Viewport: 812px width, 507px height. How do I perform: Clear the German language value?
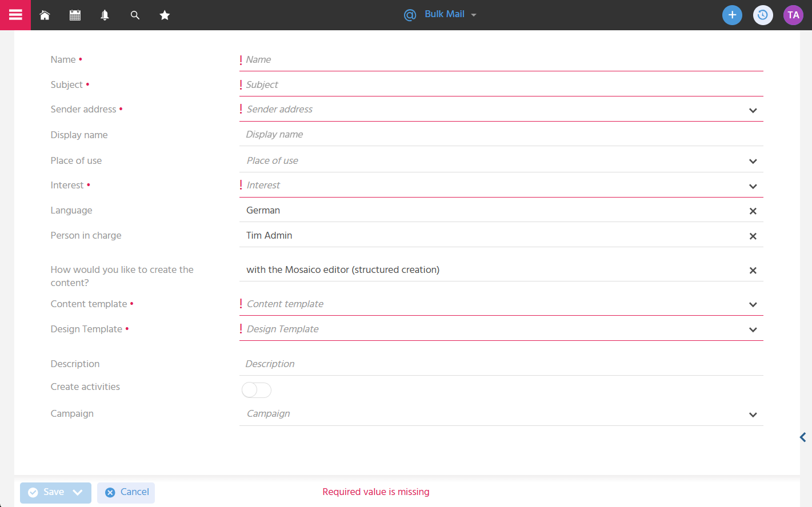(753, 211)
